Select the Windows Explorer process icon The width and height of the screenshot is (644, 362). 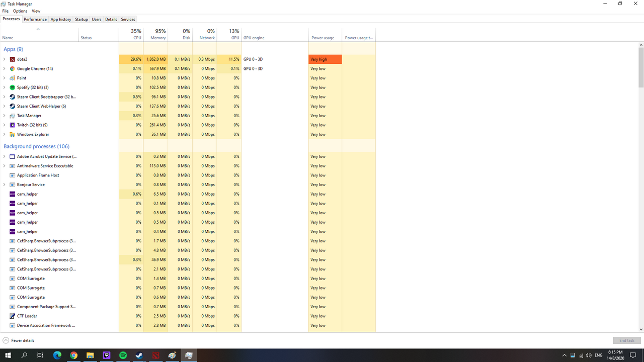click(13, 134)
